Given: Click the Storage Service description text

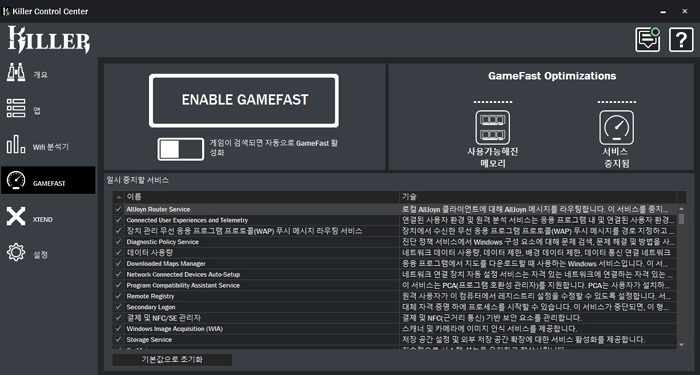Looking at the screenshot, I should [x=524, y=339].
